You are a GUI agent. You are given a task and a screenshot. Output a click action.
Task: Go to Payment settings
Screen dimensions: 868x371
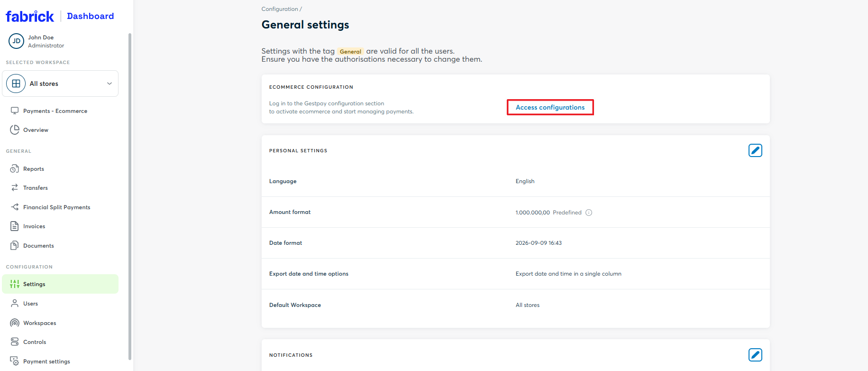[60, 362]
